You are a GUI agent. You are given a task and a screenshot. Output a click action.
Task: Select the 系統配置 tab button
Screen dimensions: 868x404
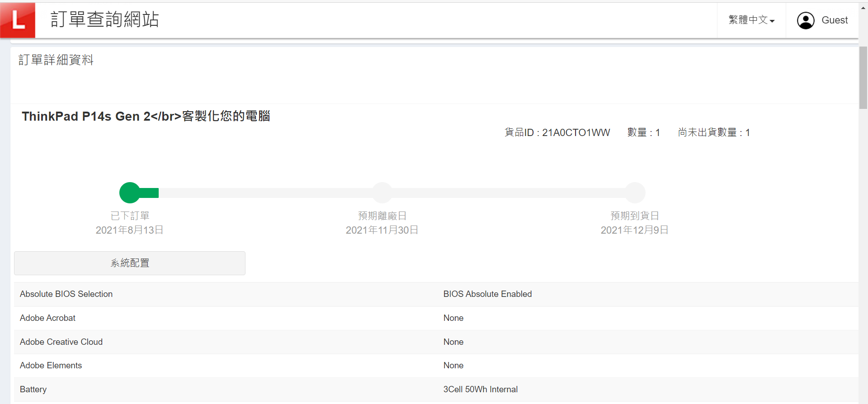130,263
